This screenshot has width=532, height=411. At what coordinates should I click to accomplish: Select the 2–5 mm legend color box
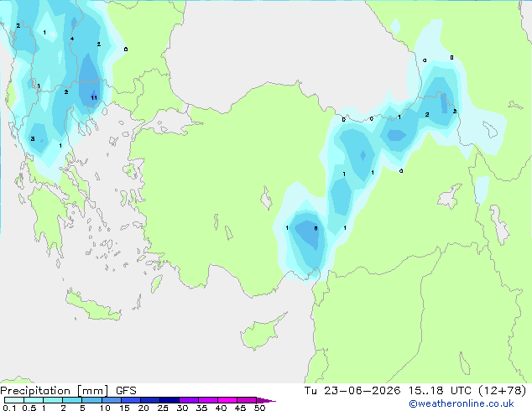(72, 400)
